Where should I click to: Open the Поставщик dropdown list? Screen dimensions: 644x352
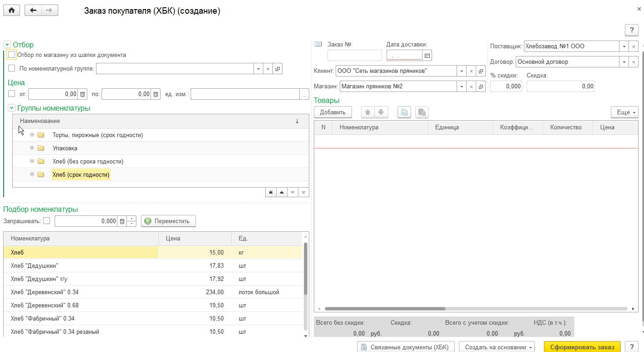point(624,46)
